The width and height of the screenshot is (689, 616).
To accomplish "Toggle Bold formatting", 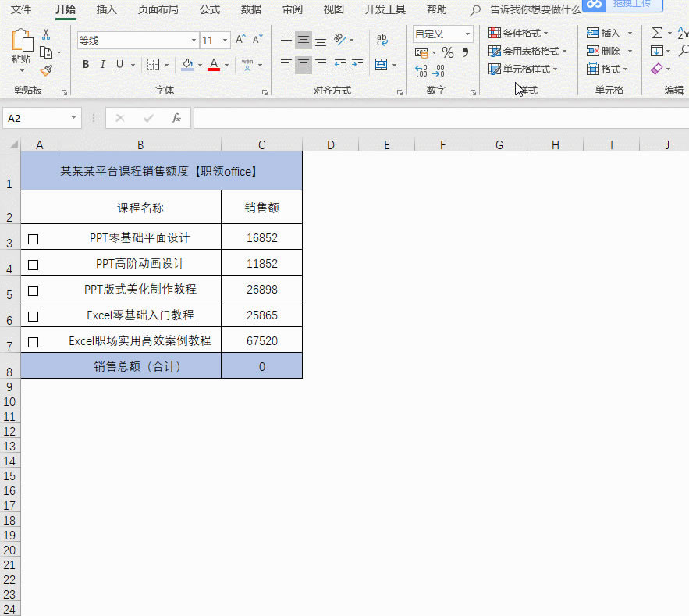I will coord(86,65).
